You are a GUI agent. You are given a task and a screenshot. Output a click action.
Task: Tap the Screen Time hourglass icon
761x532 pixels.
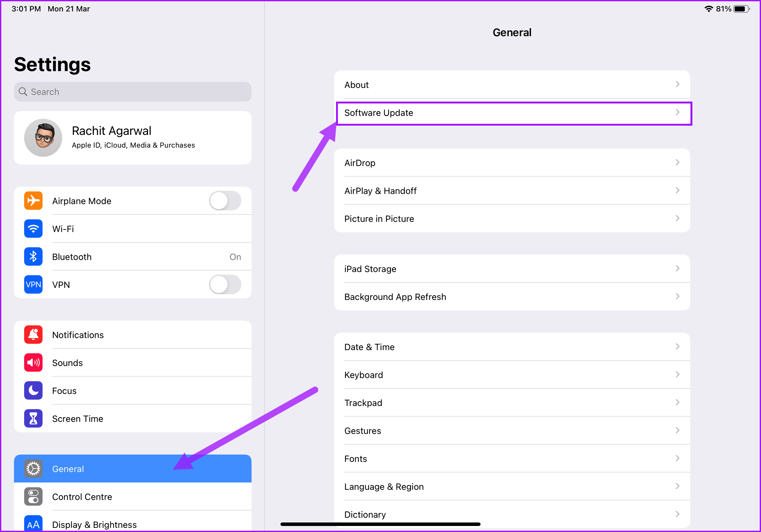[33, 418]
